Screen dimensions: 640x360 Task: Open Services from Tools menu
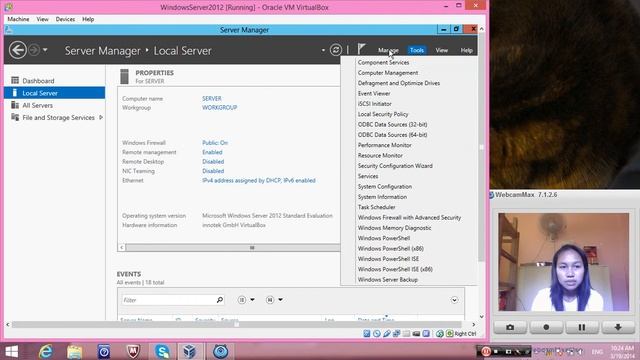pos(368,176)
